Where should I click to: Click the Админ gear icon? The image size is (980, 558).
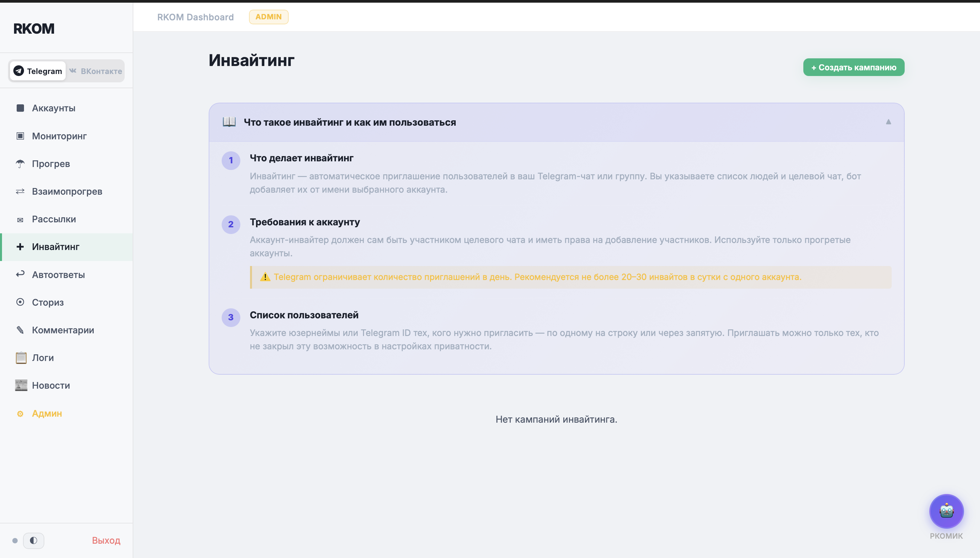point(20,414)
